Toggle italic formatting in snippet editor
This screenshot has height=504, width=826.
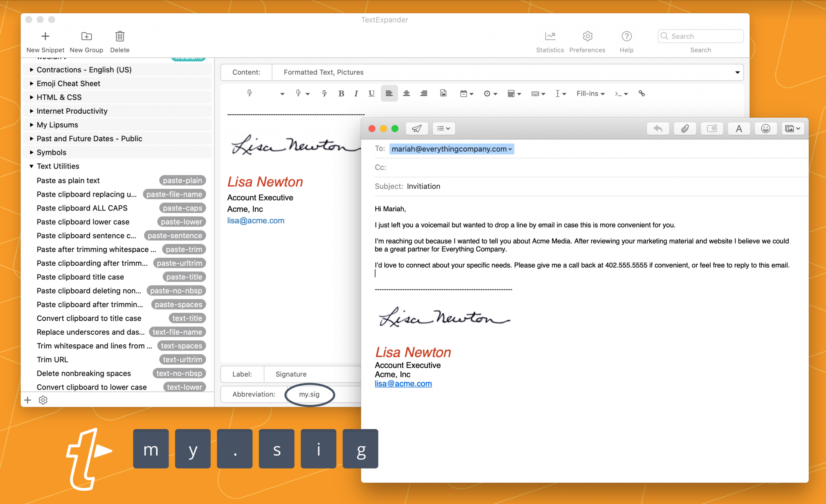point(356,94)
